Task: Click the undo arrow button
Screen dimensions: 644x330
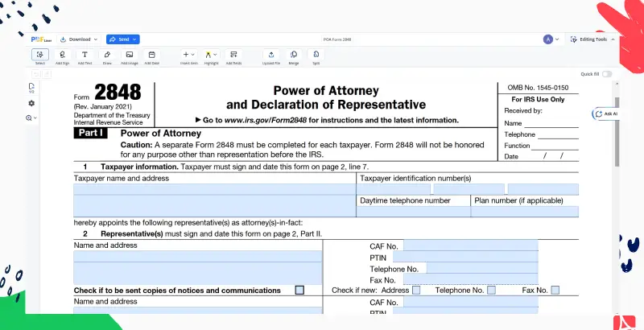Action: (x=36, y=74)
